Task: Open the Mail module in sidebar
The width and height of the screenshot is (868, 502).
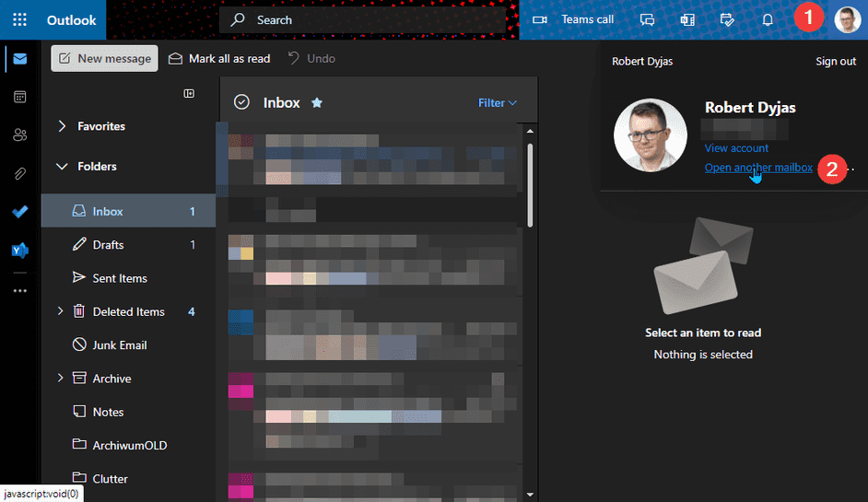Action: click(x=20, y=59)
